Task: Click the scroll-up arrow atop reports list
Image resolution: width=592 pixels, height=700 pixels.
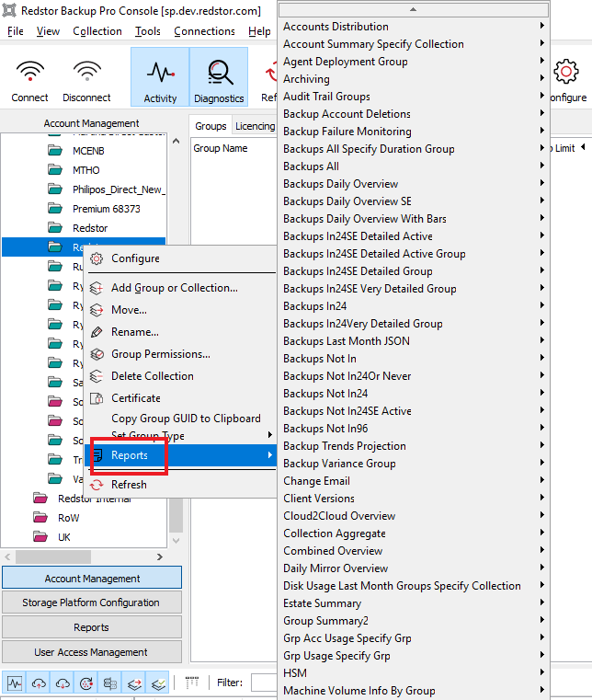Action: click(x=413, y=9)
